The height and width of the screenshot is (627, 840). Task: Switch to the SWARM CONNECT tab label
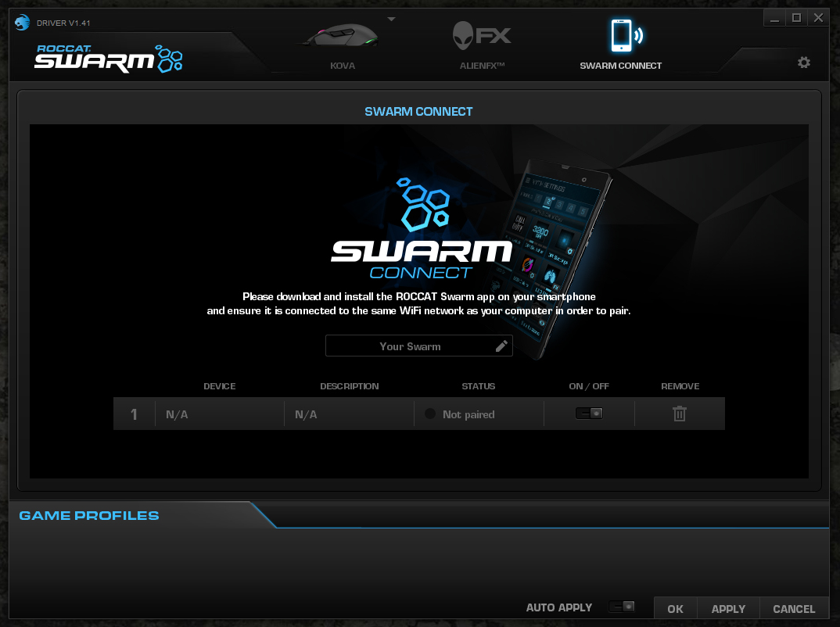click(x=620, y=66)
